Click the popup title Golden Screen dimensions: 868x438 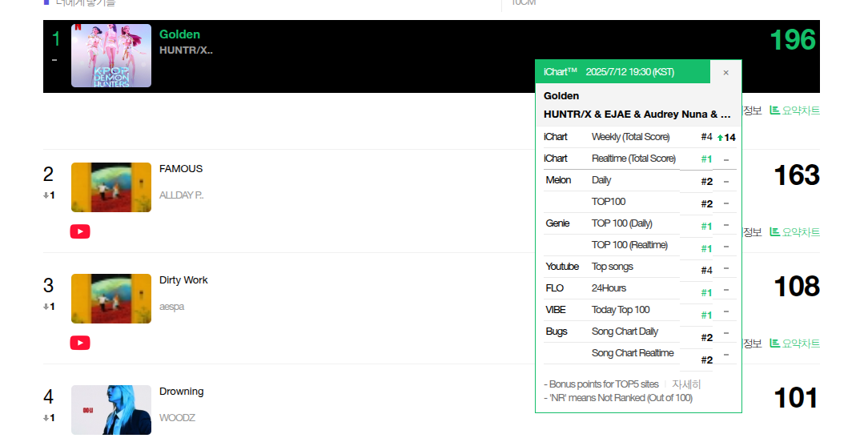tap(561, 96)
